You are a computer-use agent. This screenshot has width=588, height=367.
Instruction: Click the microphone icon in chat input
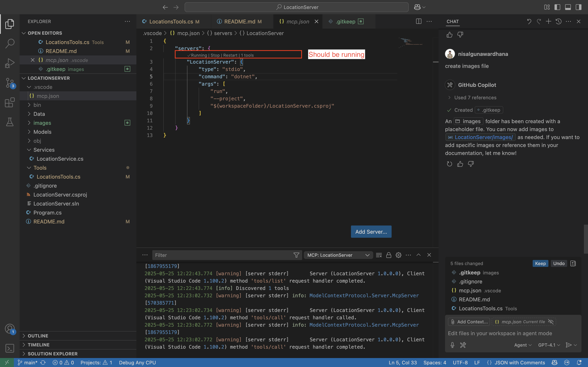pos(452,345)
